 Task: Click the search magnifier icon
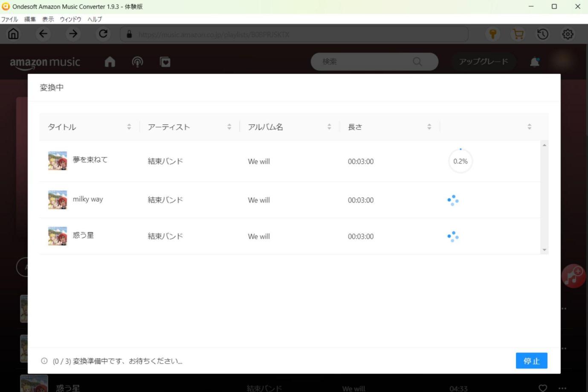[x=417, y=61]
